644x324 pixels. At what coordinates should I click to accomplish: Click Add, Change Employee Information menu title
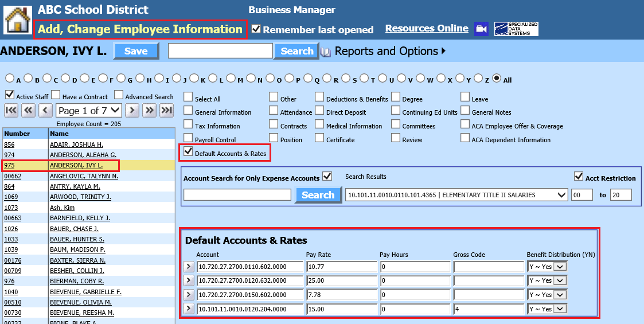[140, 29]
